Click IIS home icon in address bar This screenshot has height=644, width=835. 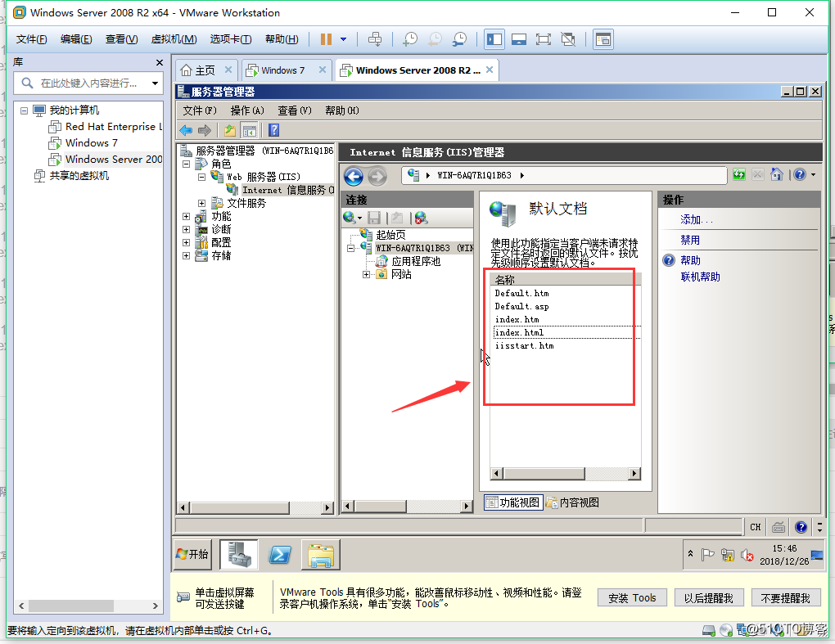pyautogui.click(x=776, y=174)
